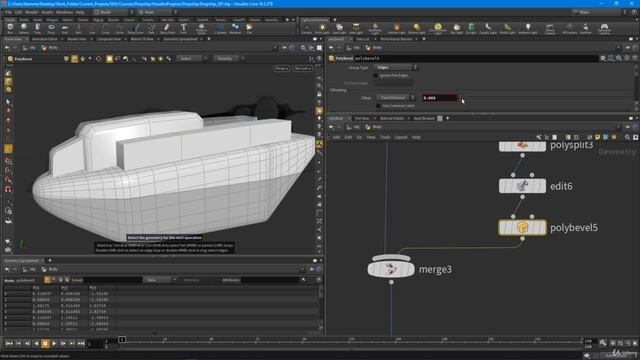
Task: Open network editor Tools menu
Action: coord(385,138)
